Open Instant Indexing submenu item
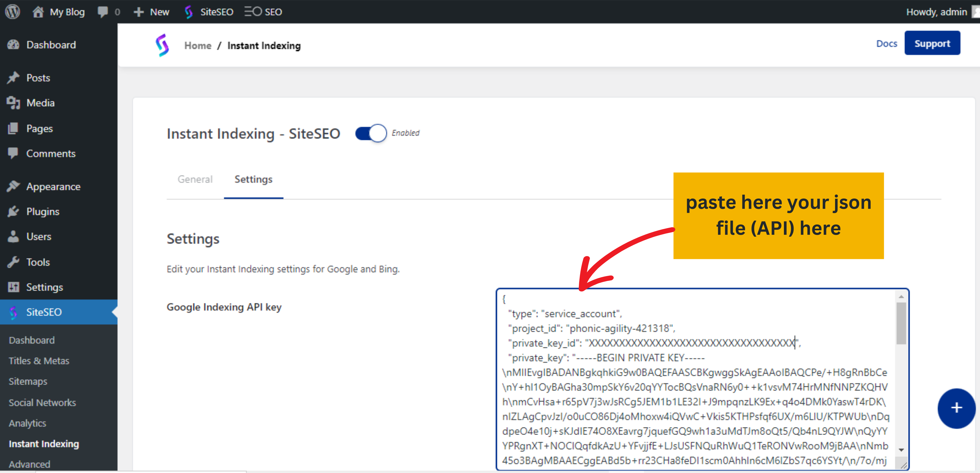This screenshot has height=473, width=980. 44,444
